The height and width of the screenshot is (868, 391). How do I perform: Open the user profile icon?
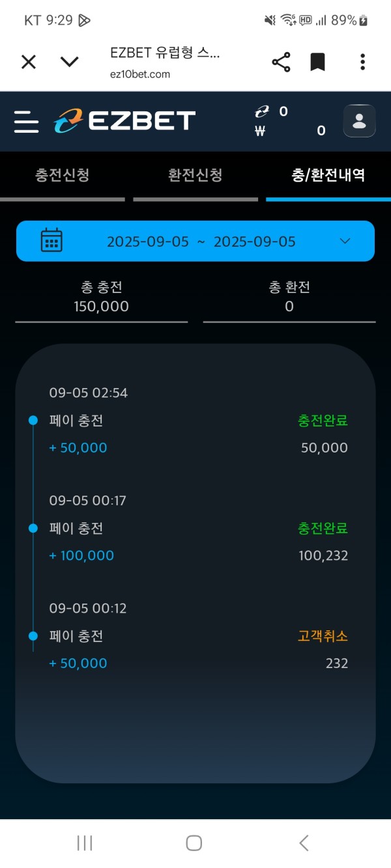tap(359, 121)
